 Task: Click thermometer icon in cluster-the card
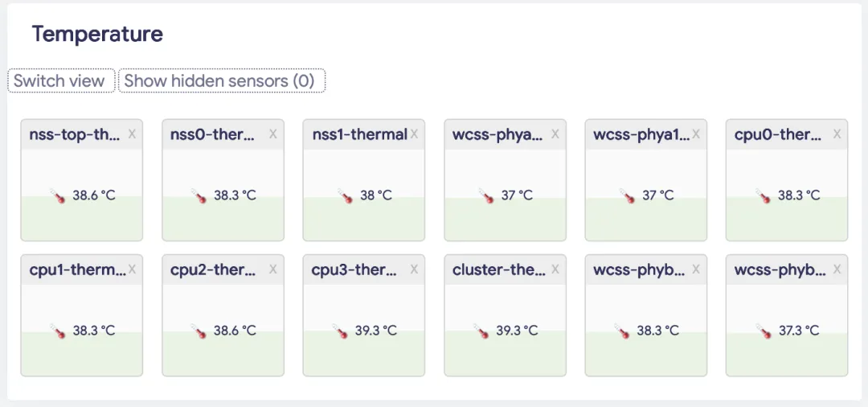(x=481, y=331)
